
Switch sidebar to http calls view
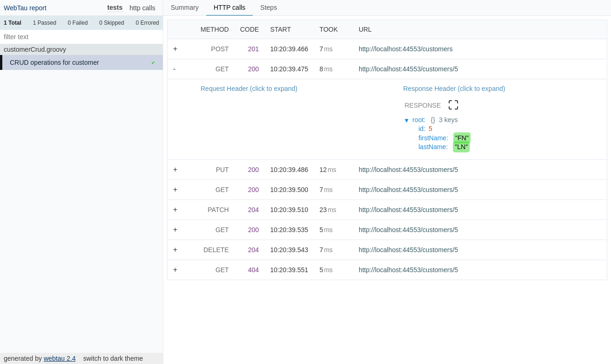[142, 7]
